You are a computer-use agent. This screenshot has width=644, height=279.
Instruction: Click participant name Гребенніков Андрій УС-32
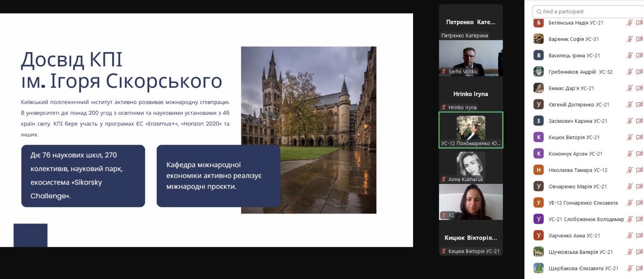[580, 72]
